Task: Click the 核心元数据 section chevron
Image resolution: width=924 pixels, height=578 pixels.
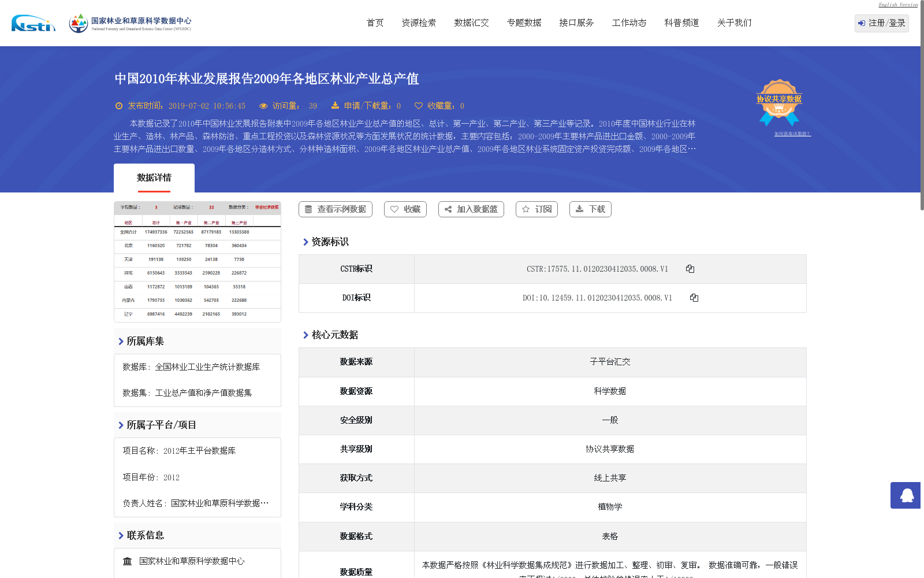Action: point(305,335)
